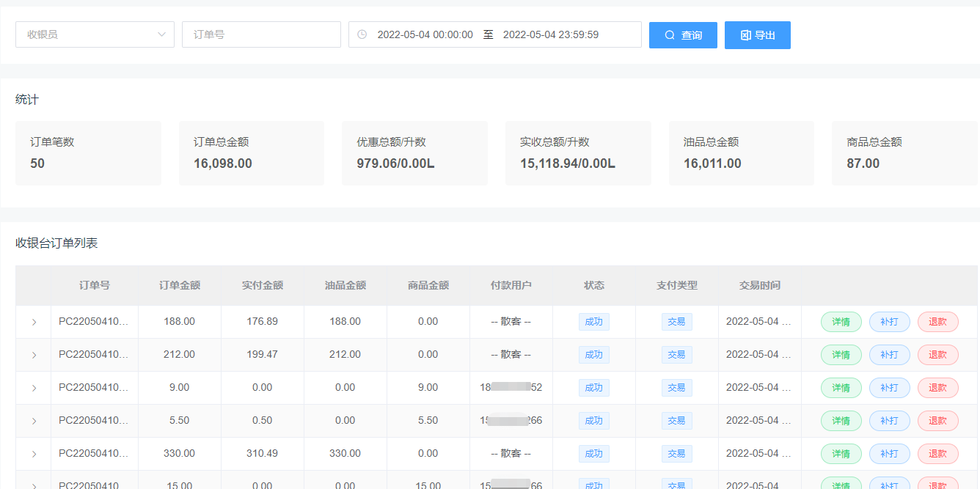The height and width of the screenshot is (489, 980).
Task: Click paid amount 176.89 cell
Action: [x=263, y=322]
